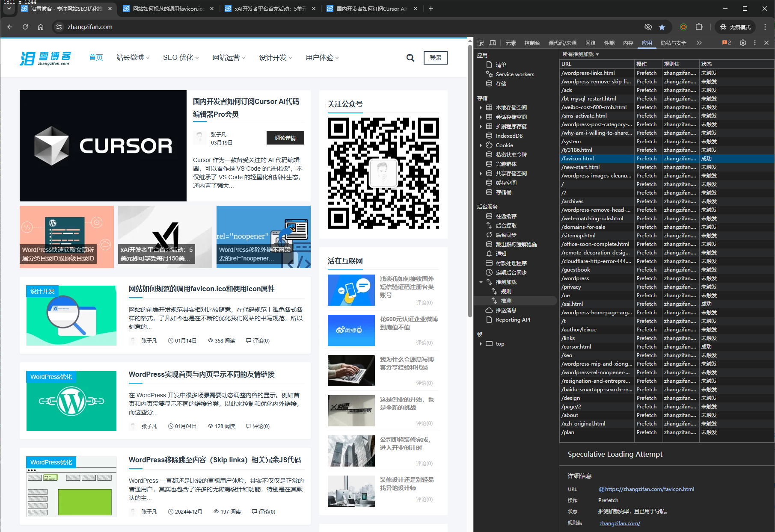The height and width of the screenshot is (532, 775).
Task: Sort the table by the 状态 column header
Action: [x=736, y=64]
